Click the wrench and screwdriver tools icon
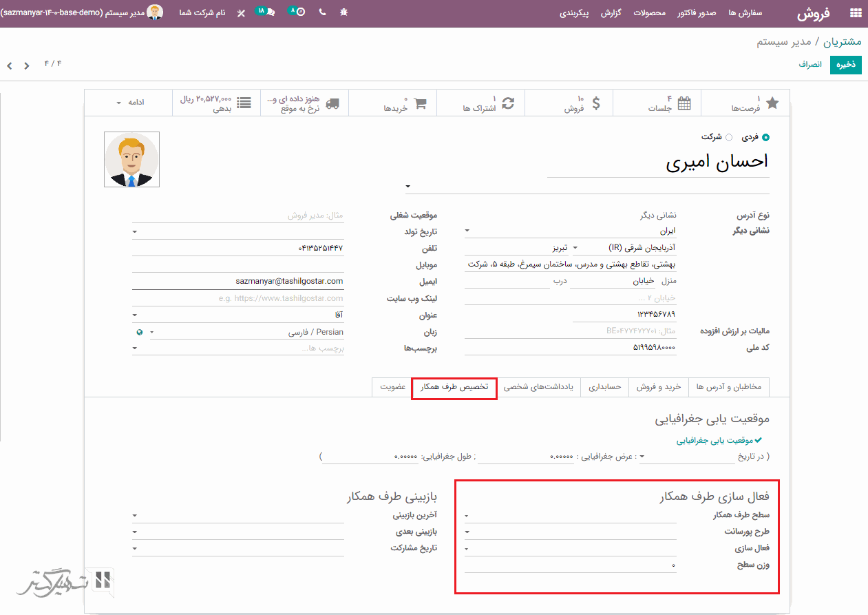This screenshot has height=615, width=868. coord(241,13)
